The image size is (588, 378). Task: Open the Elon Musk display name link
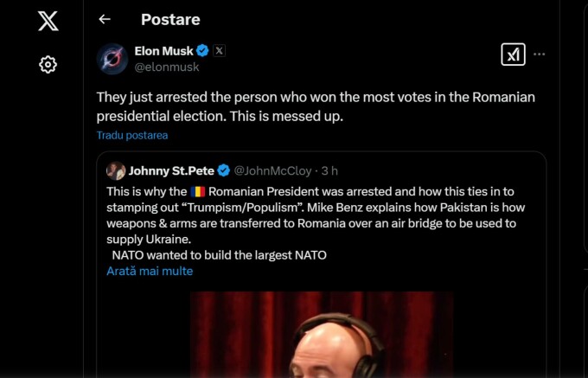[164, 50]
